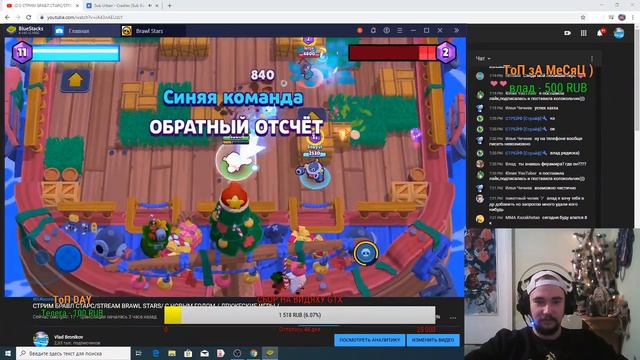The width and height of the screenshot is (640, 360).
Task: Close the second Chrome tab
Action: [157, 6]
